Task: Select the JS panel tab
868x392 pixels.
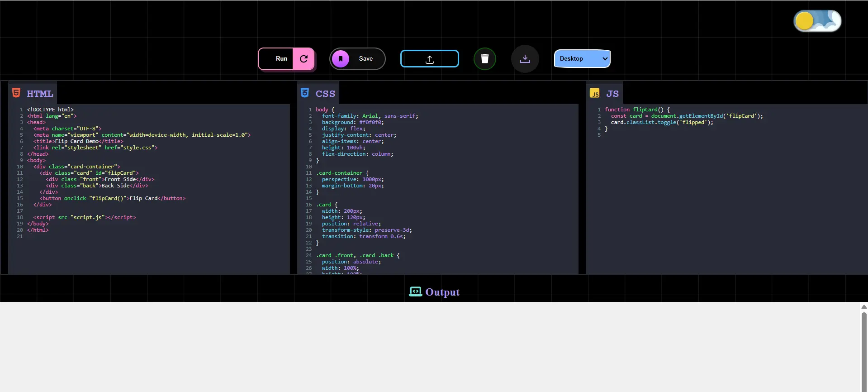Action: 605,93
